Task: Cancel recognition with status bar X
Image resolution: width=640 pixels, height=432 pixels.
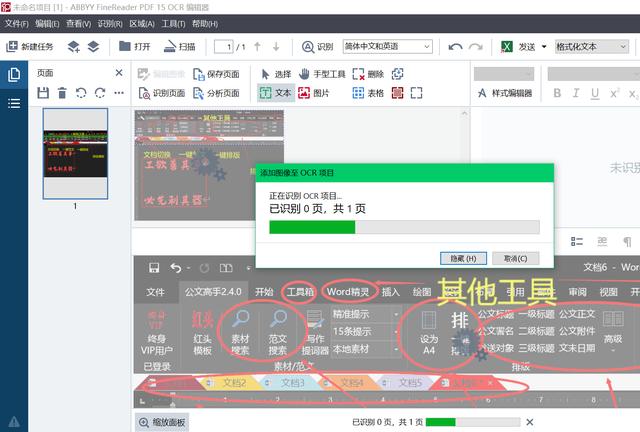Action: point(530,422)
